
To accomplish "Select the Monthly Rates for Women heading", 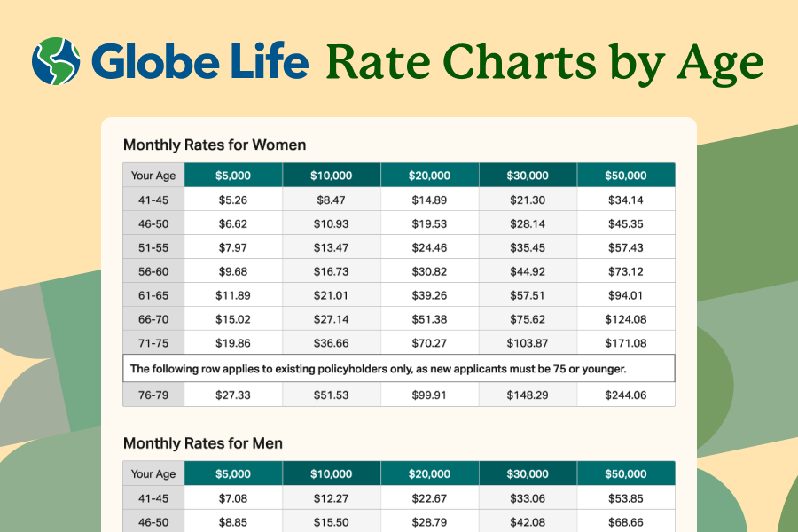I will coord(215,145).
